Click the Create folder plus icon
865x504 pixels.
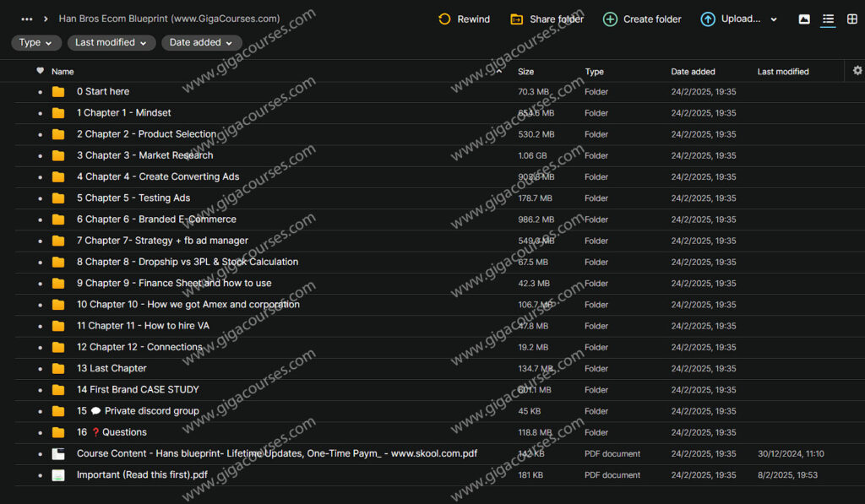click(x=609, y=19)
